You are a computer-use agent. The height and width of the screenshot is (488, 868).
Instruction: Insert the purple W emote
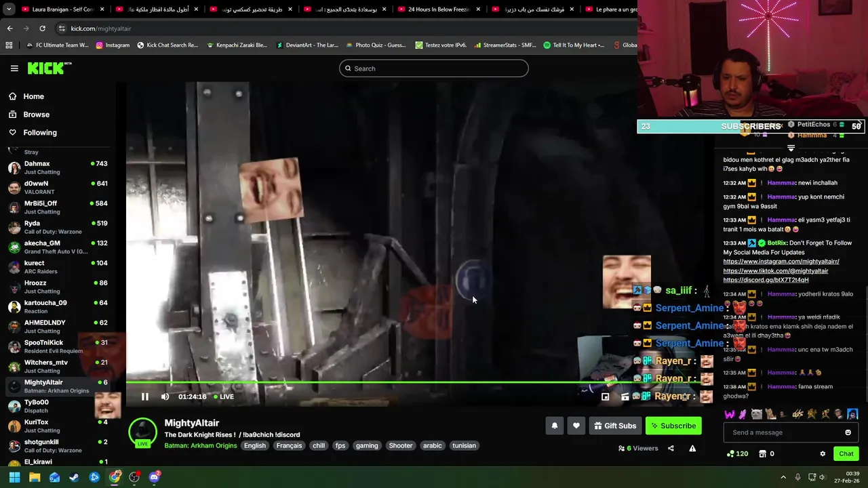(x=730, y=414)
